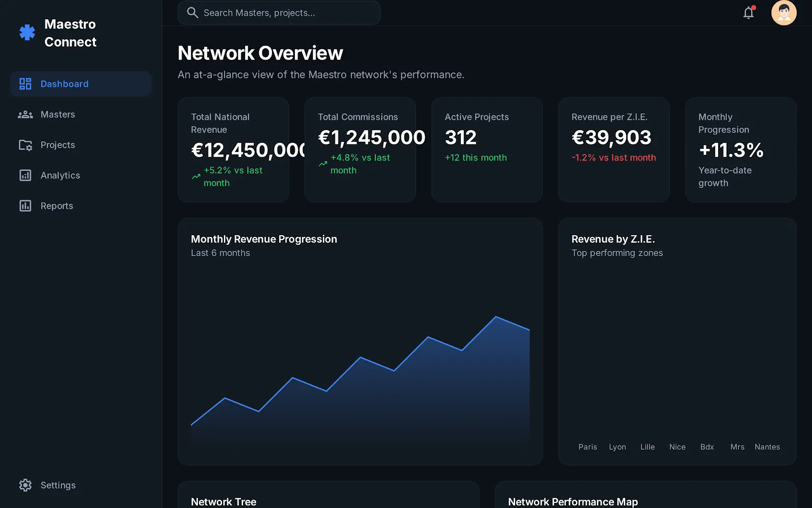
Task: Focus the Search Masters, projects field
Action: pos(279,13)
